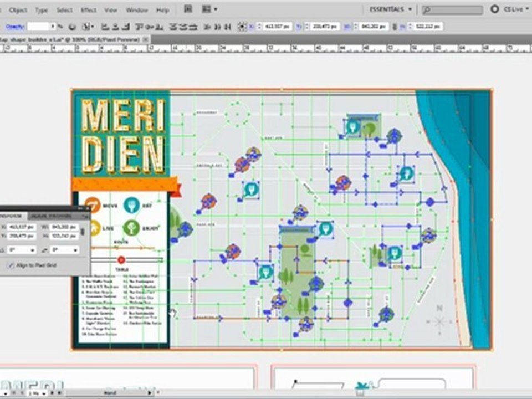Toggle constrain proportions in Transform panel
The width and height of the screenshot is (532, 399).
click(82, 232)
